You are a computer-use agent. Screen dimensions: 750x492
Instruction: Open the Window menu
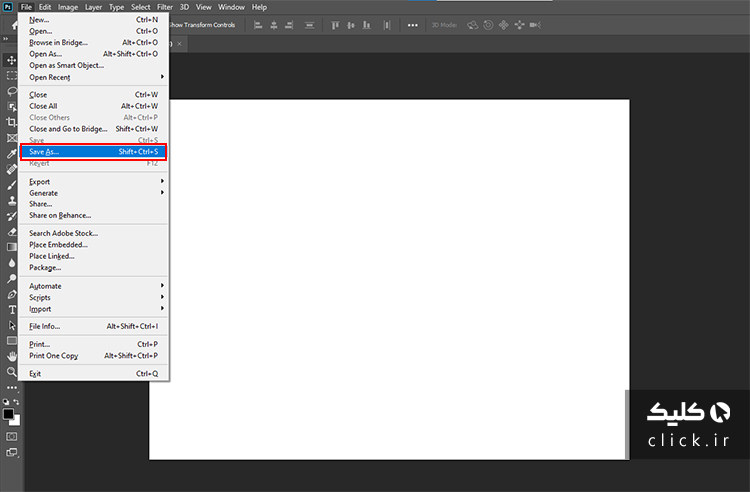[x=232, y=7]
